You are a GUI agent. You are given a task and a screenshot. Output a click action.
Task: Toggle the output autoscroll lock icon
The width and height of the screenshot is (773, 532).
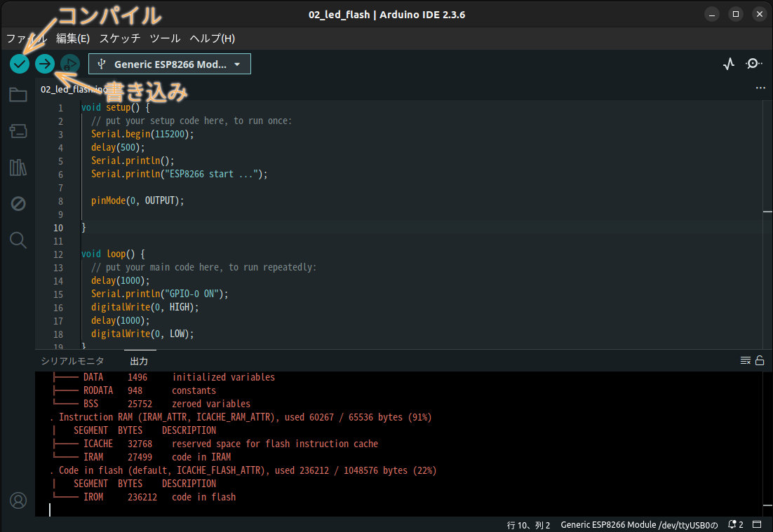point(759,360)
